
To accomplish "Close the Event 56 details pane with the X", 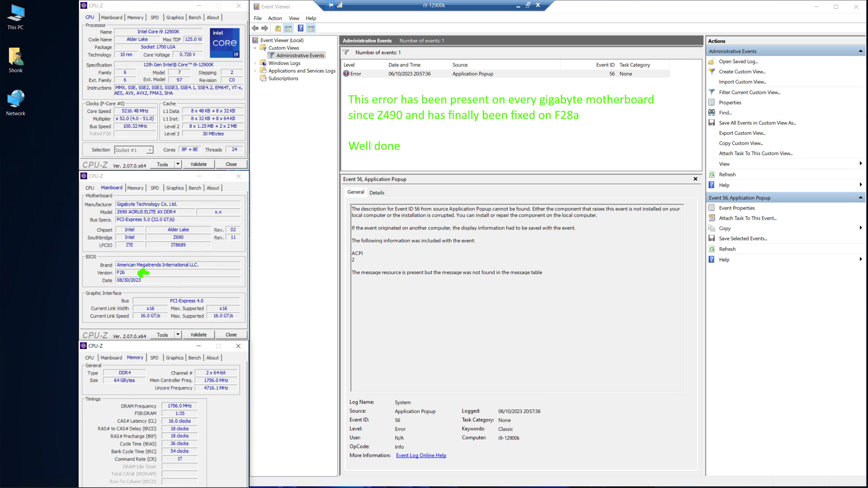I will (x=695, y=179).
